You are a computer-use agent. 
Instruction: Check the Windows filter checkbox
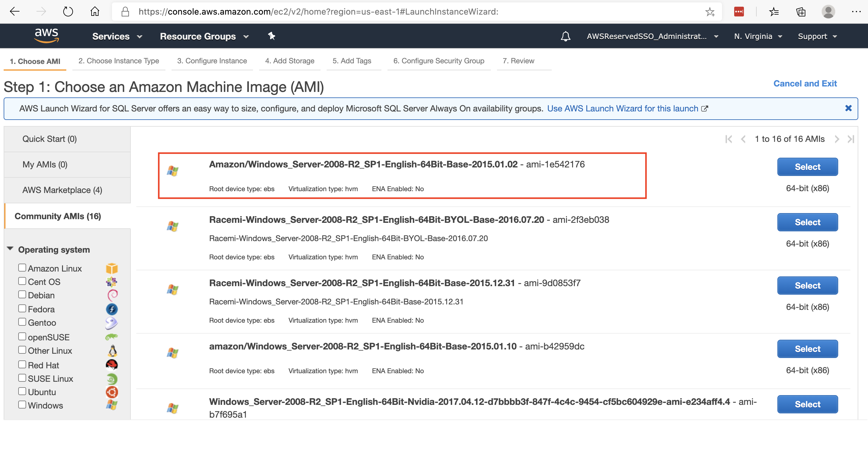[22, 404]
